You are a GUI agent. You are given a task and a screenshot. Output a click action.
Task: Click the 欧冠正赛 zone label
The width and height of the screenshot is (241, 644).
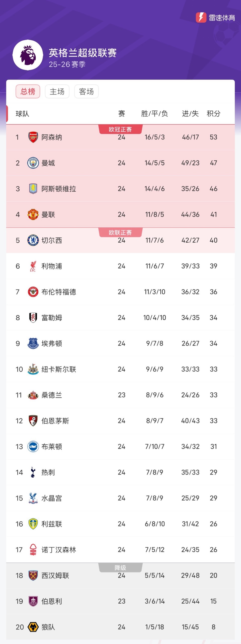point(120,129)
